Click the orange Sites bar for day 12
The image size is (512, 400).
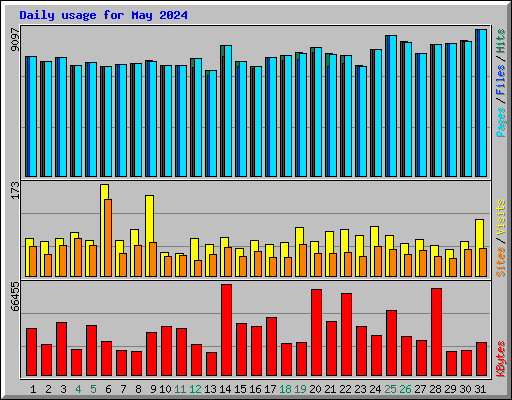pos(198,268)
